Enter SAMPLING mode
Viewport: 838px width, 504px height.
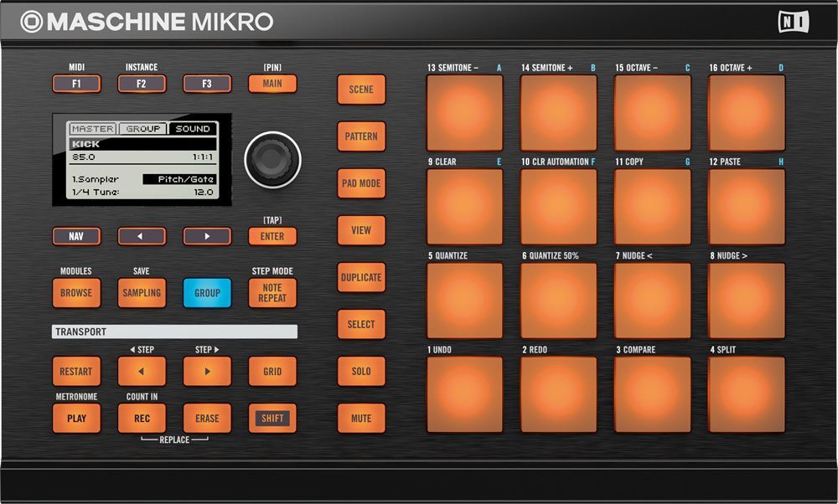tap(141, 293)
